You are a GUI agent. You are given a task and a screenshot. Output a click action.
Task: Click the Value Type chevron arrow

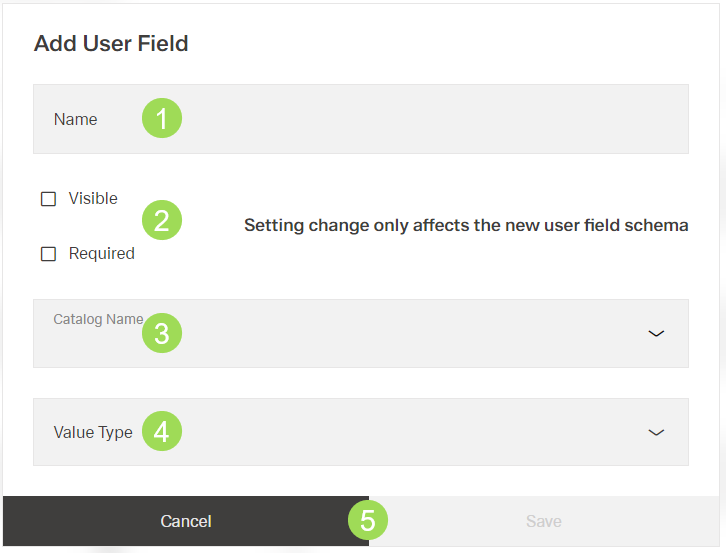(x=656, y=432)
